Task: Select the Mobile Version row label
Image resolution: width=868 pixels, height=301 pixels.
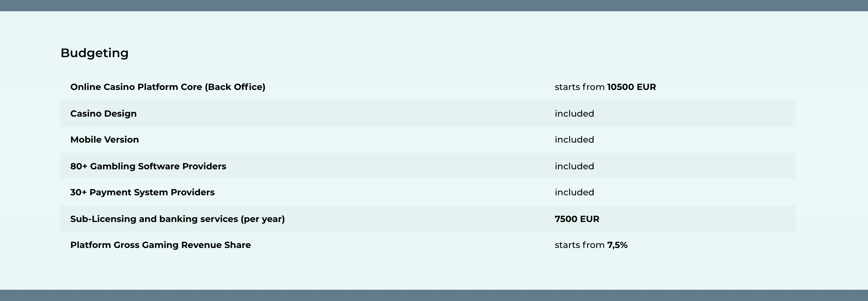Action: (x=104, y=140)
